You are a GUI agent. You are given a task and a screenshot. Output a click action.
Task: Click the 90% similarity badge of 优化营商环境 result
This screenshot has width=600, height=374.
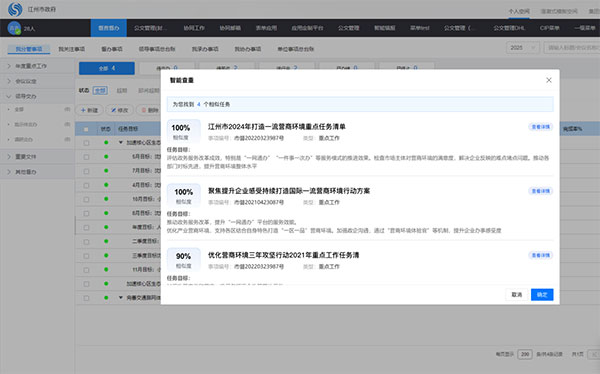coord(184,260)
